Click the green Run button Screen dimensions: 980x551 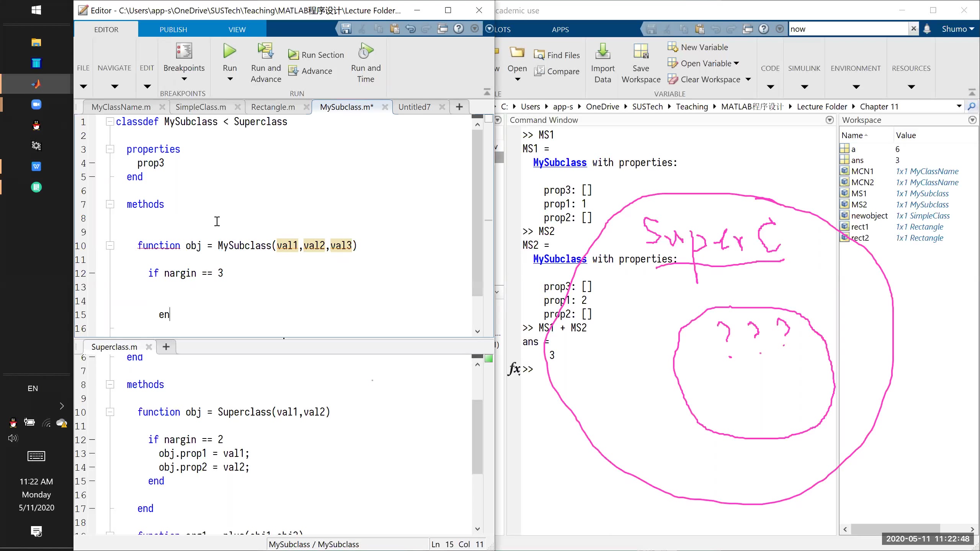coord(230,51)
